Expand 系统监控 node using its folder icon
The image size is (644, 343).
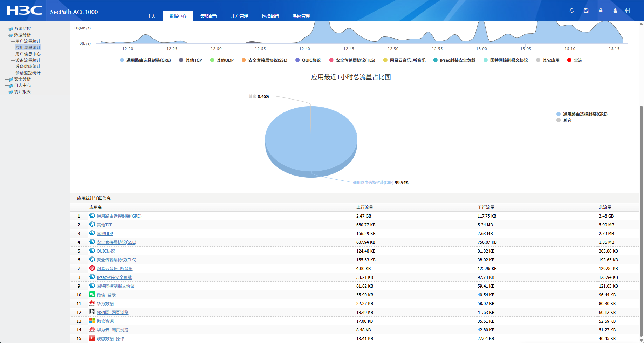coord(11,29)
